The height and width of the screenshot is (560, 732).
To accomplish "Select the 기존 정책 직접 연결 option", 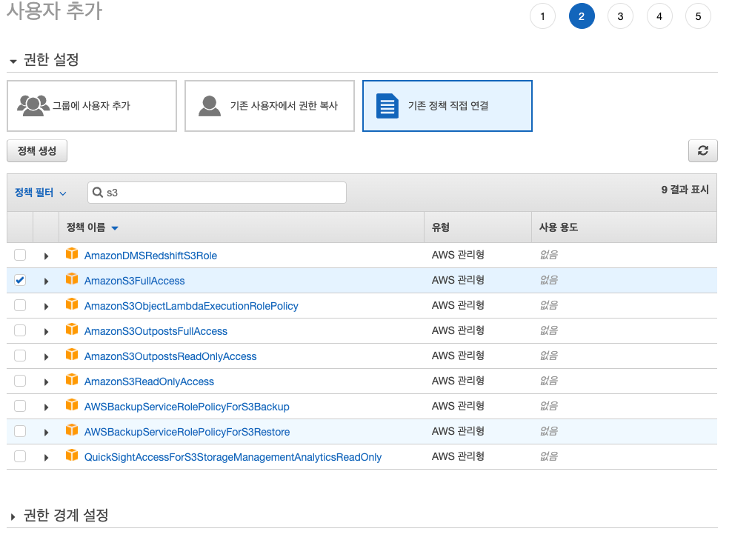I will 447,106.
